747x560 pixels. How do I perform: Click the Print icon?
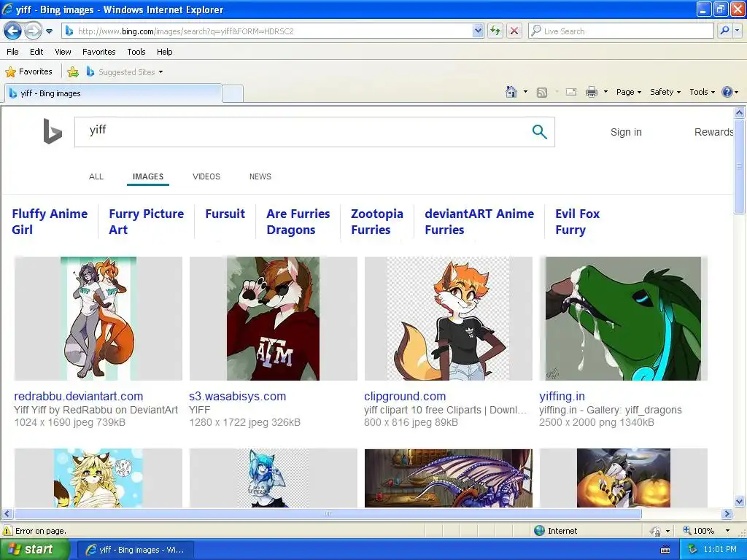591,92
